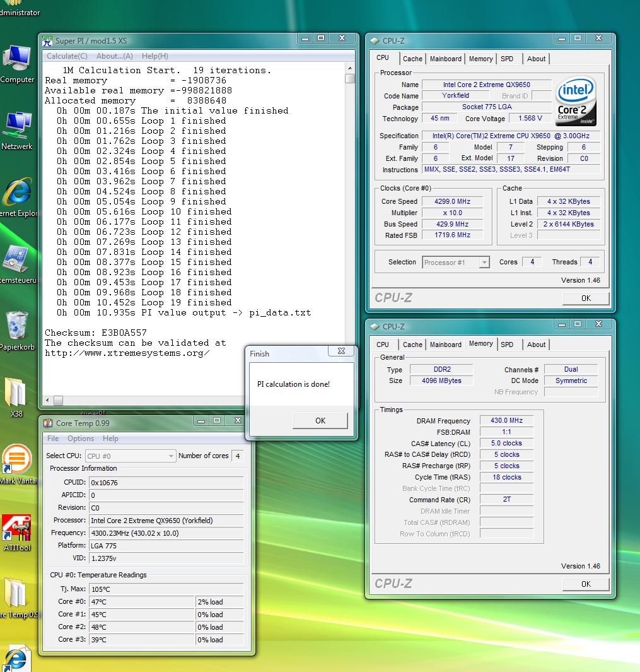Minimize the lower CPU-Z Memory window
This screenshot has width=640, height=672.
[x=562, y=324]
